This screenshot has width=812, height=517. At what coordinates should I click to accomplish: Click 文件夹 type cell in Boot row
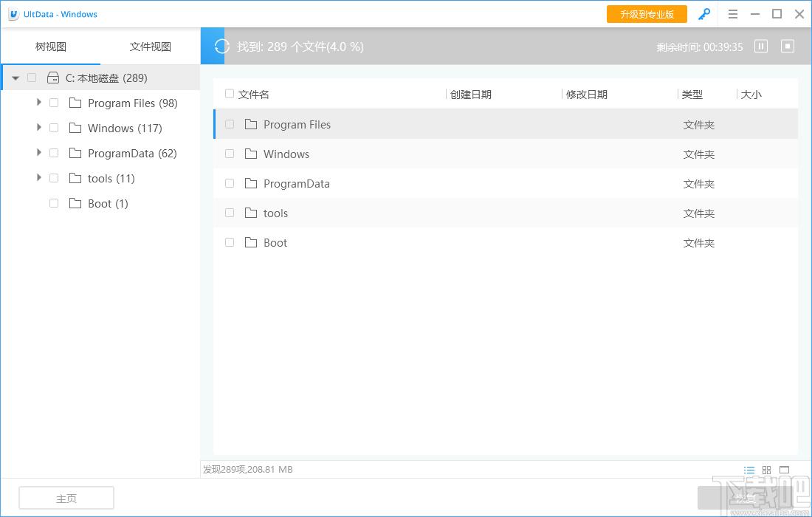tap(698, 242)
